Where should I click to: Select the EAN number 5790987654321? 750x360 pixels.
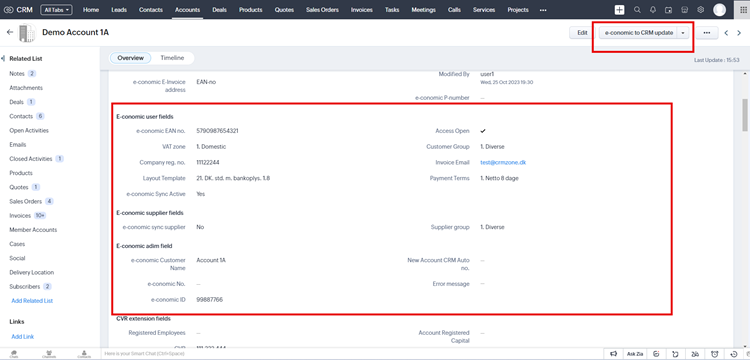tap(217, 131)
